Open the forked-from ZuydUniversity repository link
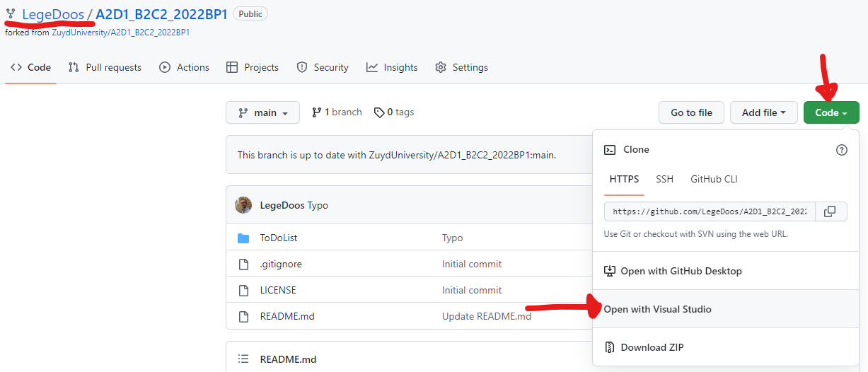Viewport: 868px width, 372px height. (x=120, y=33)
